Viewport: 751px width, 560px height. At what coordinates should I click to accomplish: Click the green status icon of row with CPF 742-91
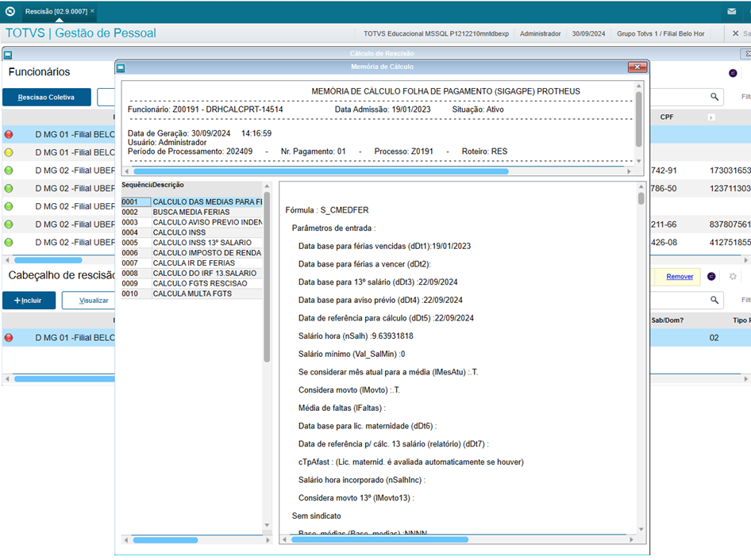[x=9, y=171]
